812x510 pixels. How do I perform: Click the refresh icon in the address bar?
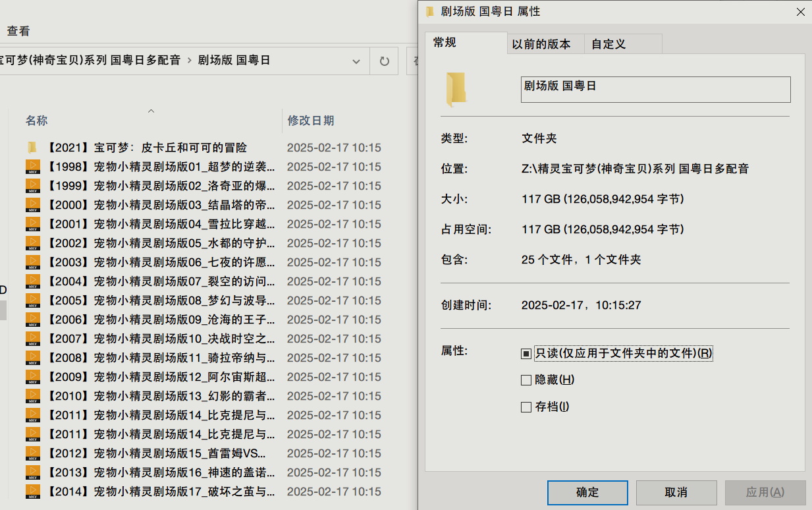coord(384,61)
